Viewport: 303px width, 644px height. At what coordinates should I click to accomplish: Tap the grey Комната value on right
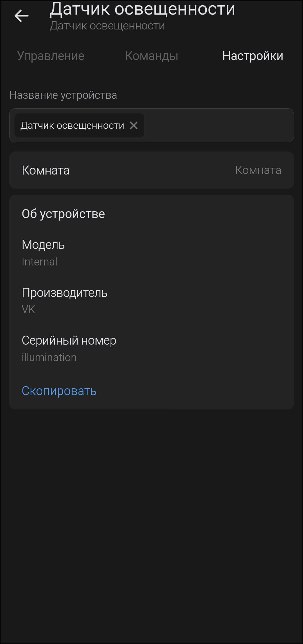[258, 170]
